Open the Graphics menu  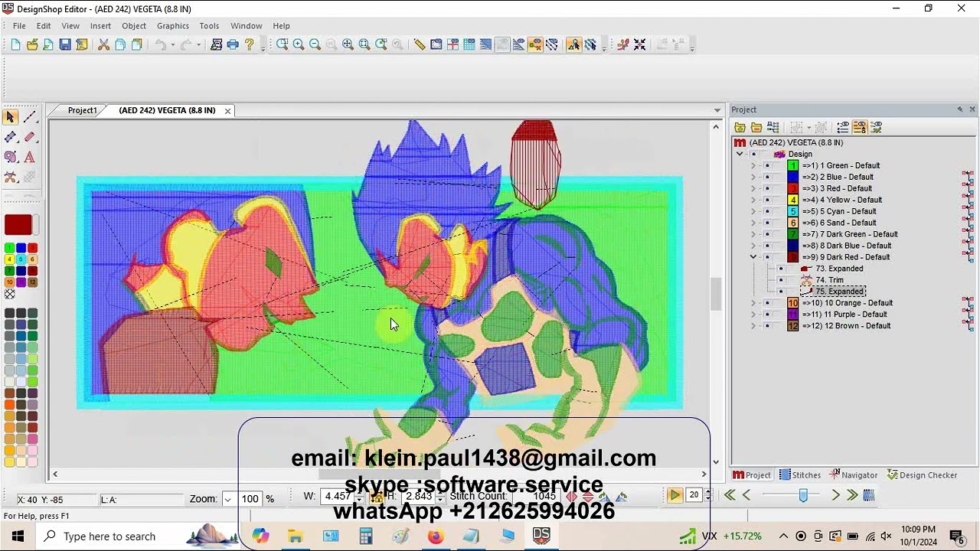[173, 25]
